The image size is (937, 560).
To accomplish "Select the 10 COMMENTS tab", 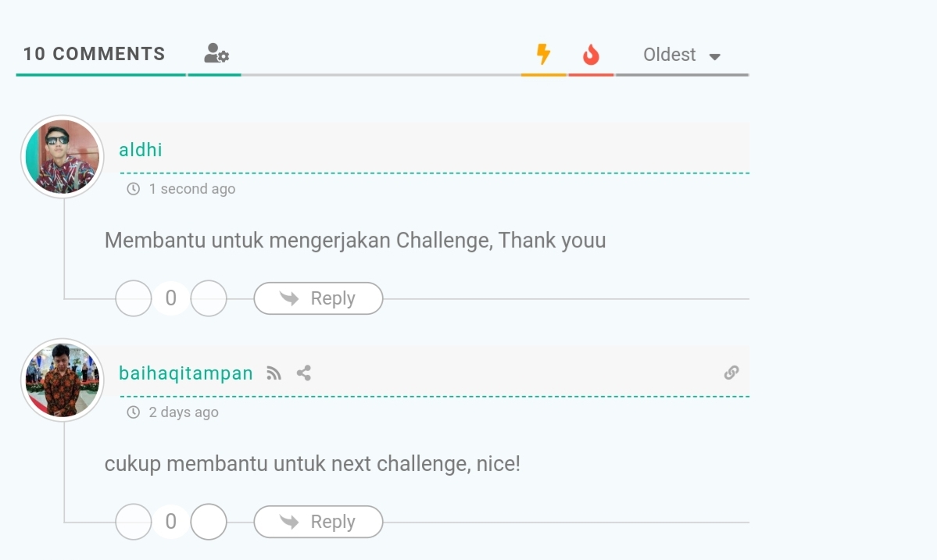I will 94,54.
